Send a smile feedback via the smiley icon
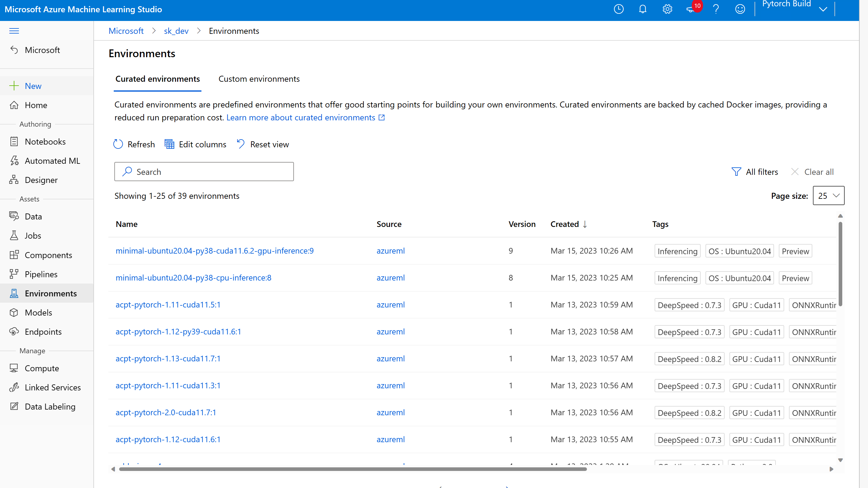 point(740,9)
